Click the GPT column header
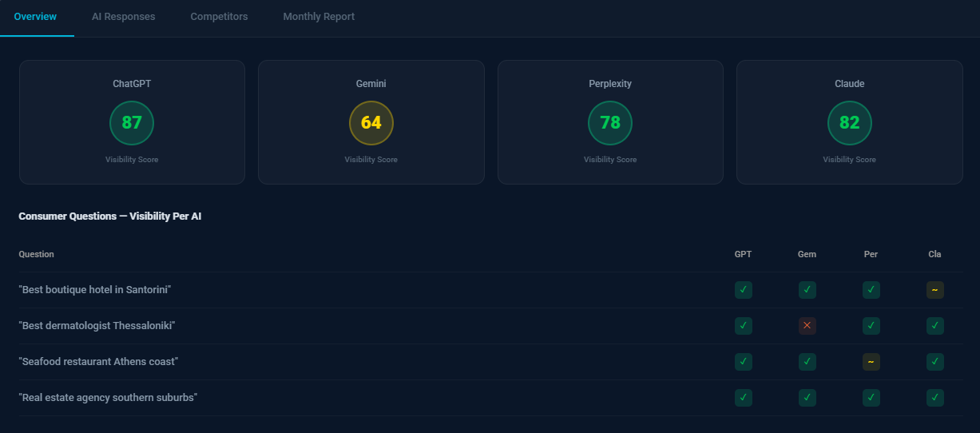Screen dimensions: 980x433 (744, 254)
